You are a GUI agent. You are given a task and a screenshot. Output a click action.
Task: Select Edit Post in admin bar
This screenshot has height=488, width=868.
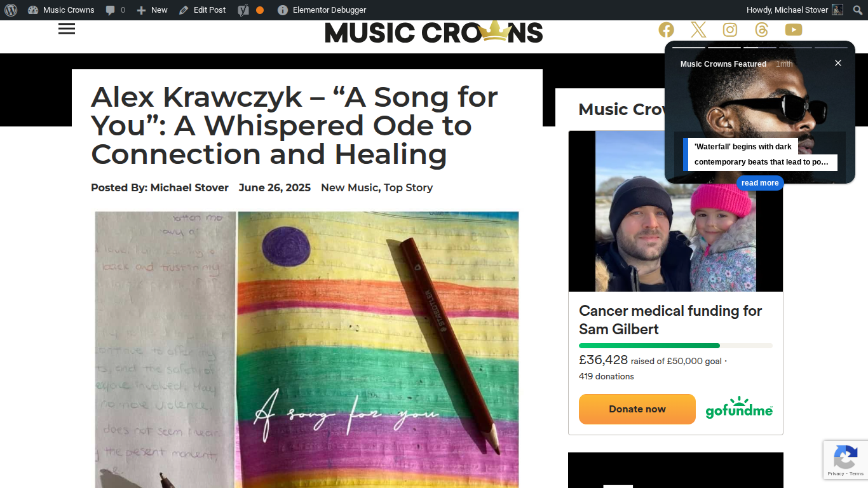203,10
